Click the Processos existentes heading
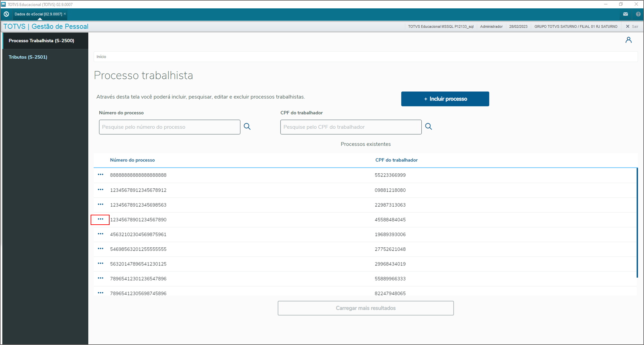Screen dimensions: 644x345 tap(366, 144)
